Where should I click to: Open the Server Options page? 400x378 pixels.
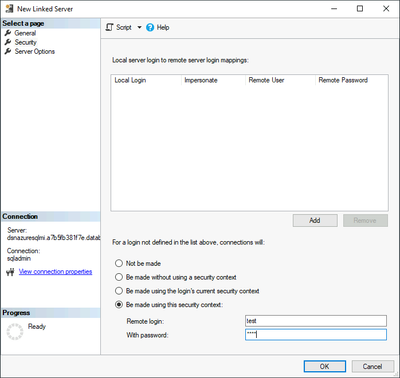(x=35, y=51)
